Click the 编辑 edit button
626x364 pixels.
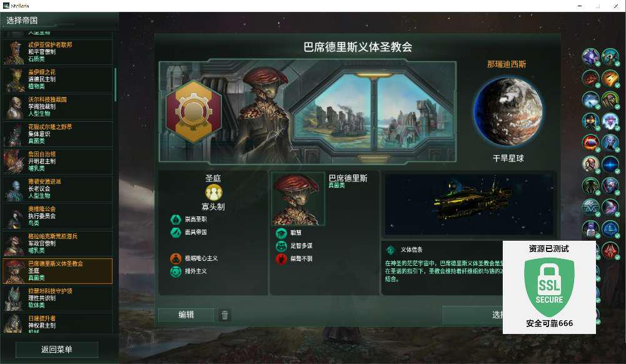(186, 315)
